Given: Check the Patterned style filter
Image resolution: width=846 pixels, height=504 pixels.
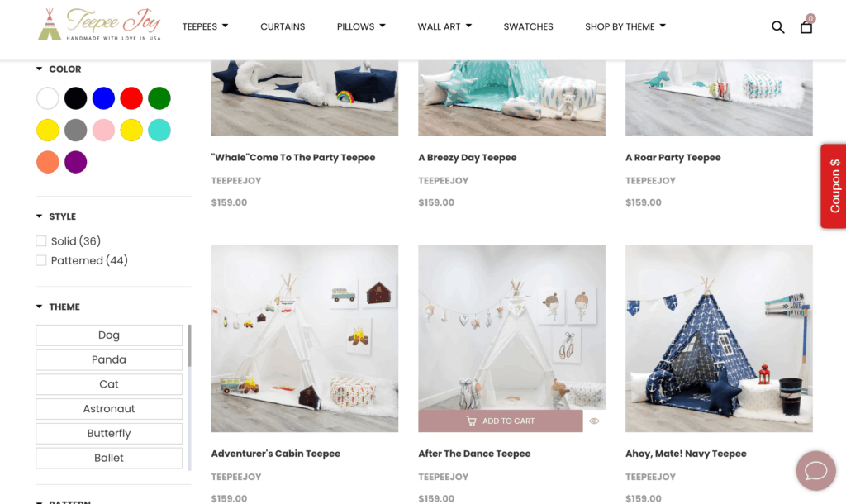Looking at the screenshot, I should (x=41, y=260).
